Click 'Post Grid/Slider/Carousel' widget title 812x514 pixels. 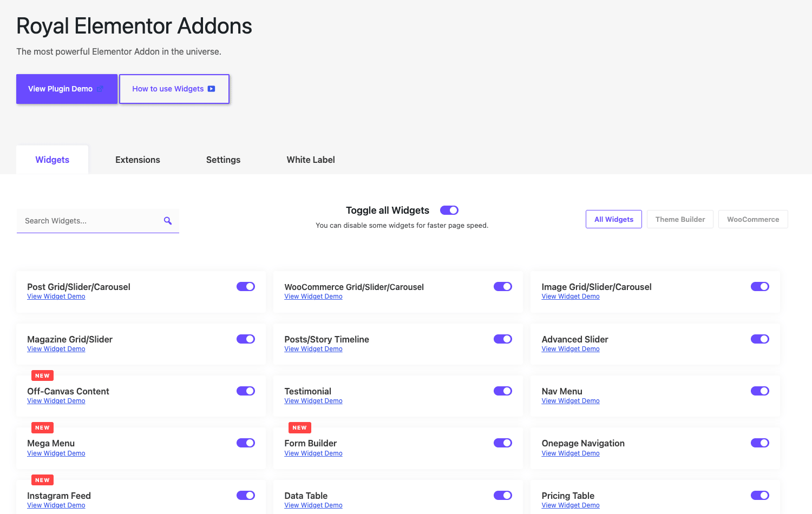(78, 287)
